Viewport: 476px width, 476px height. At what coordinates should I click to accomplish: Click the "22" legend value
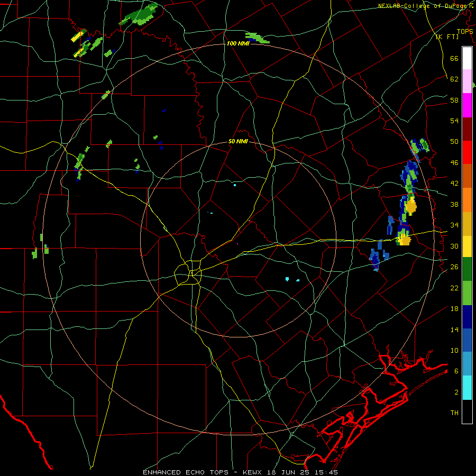point(454,288)
